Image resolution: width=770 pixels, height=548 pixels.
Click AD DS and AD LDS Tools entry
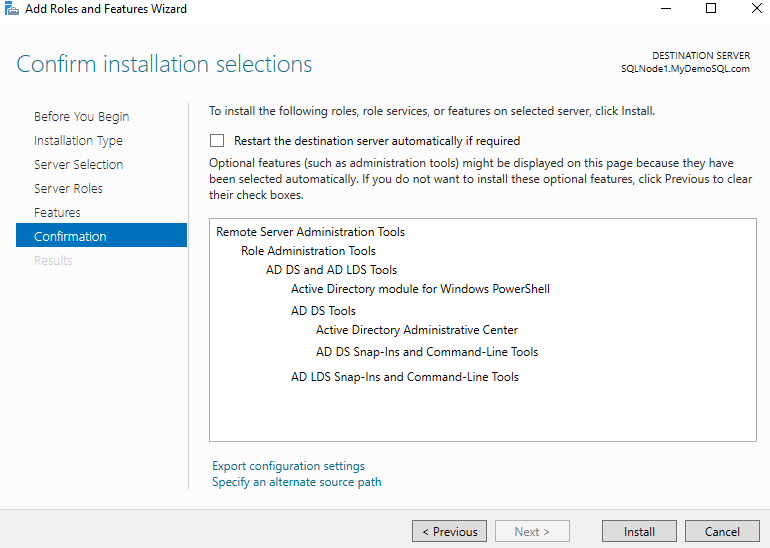(x=331, y=270)
